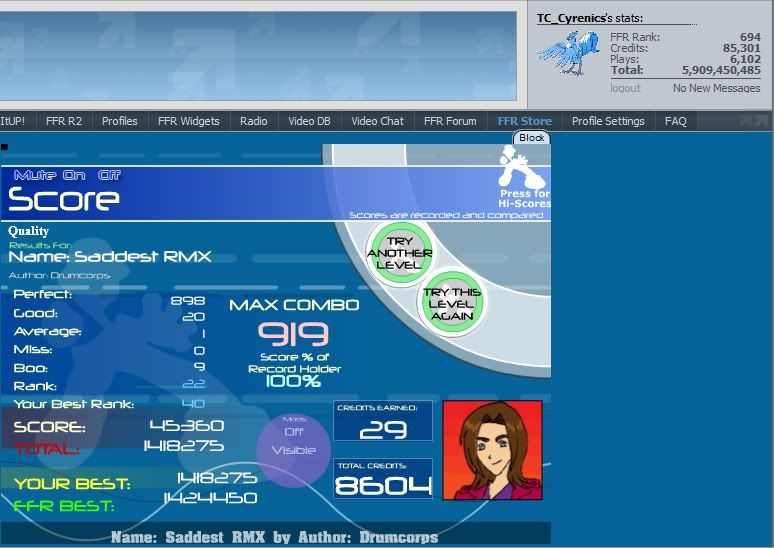Screen dimensions: 774x548
Task: Click the Block tab button
Action: click(x=532, y=137)
